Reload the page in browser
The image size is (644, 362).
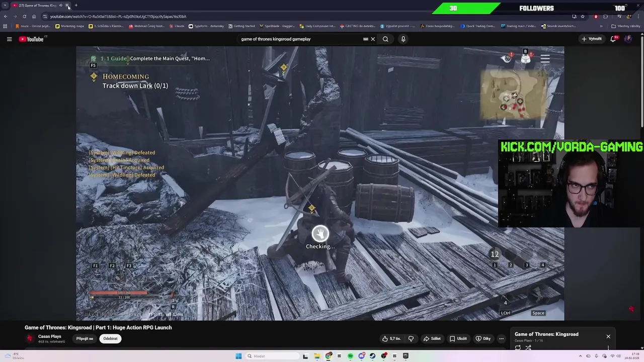pyautogui.click(x=24, y=16)
